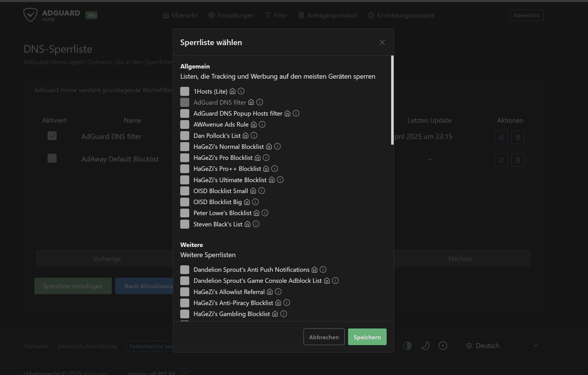This screenshot has width=588, height=375.
Task: Show info icon for HaGeZi's Pro Blocklist
Action: tap(266, 158)
